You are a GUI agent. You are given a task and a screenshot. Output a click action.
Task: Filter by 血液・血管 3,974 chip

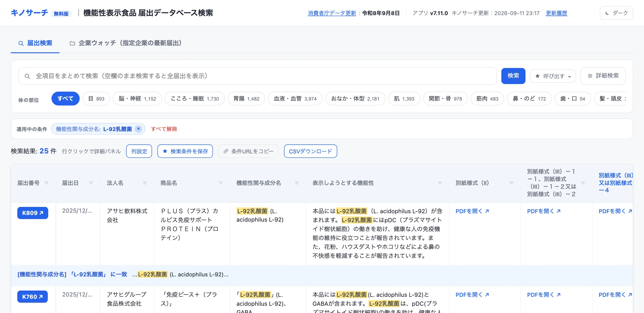(x=295, y=98)
